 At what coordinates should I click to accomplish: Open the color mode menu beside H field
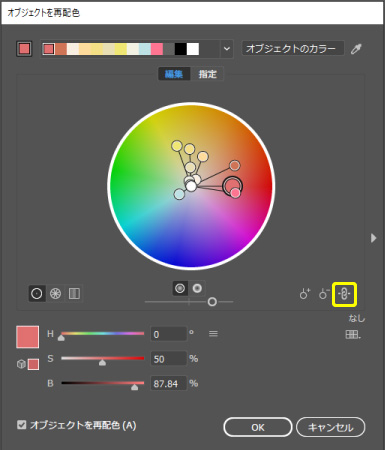(213, 334)
